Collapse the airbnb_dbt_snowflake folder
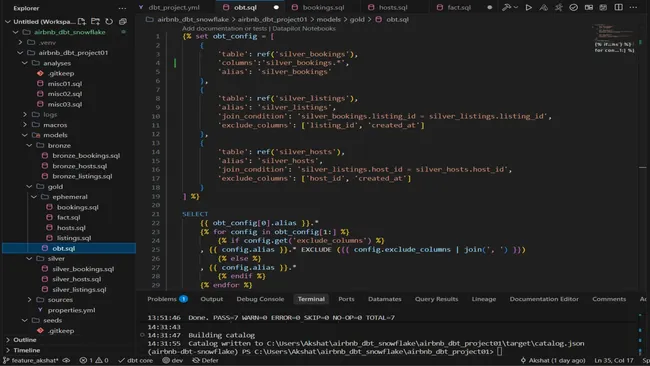 tap(16, 32)
